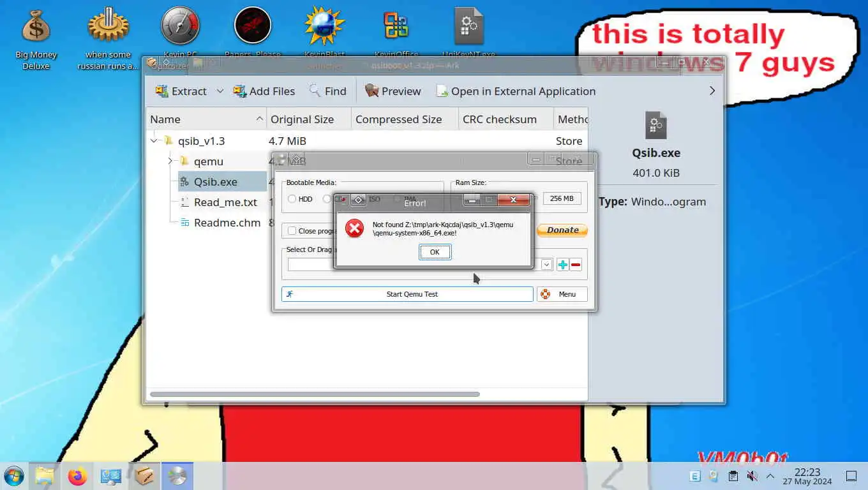Screen dimensions: 868x490
Task: Select Readme.chm in the archive
Action: coord(227,223)
